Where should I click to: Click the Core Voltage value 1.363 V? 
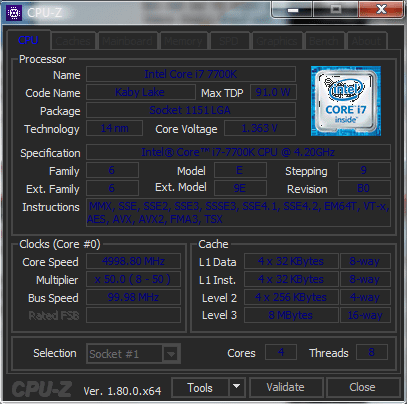(x=260, y=128)
